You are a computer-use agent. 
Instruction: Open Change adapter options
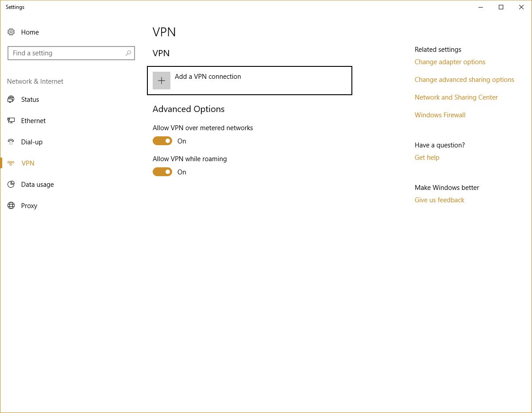click(450, 62)
